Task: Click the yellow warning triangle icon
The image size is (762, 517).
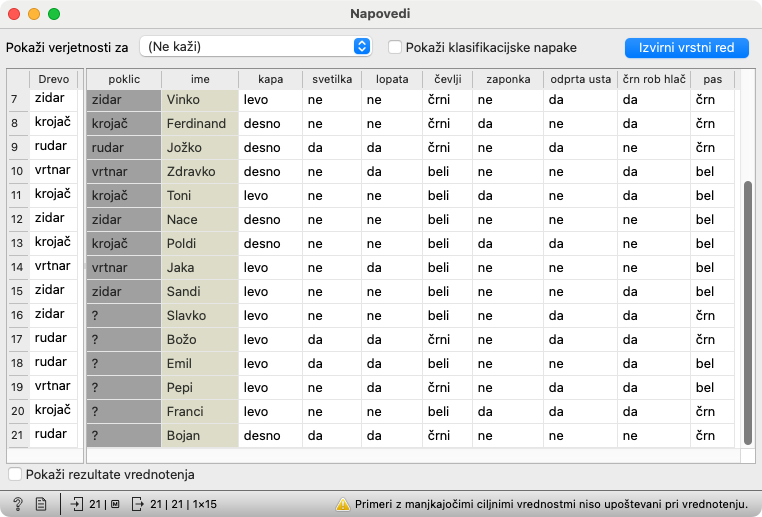Action: [342, 504]
